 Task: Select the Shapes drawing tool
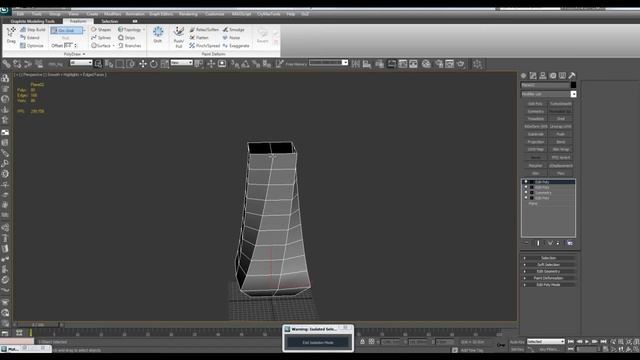(101, 30)
